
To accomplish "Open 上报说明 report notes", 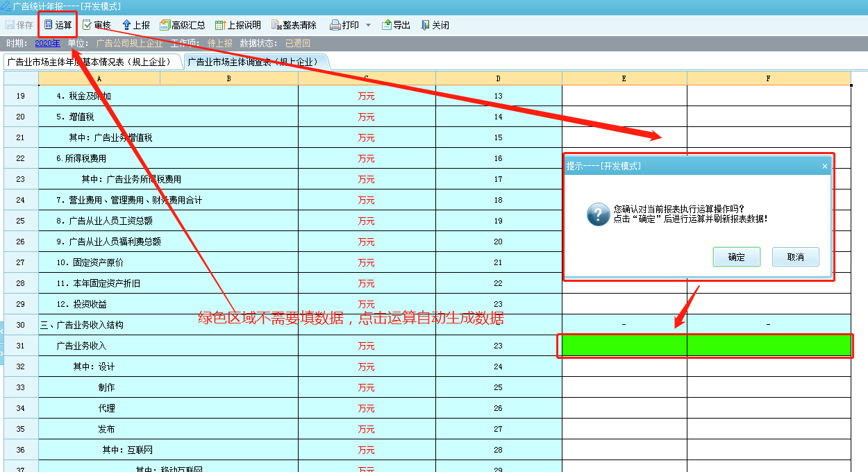I will 221,25.
